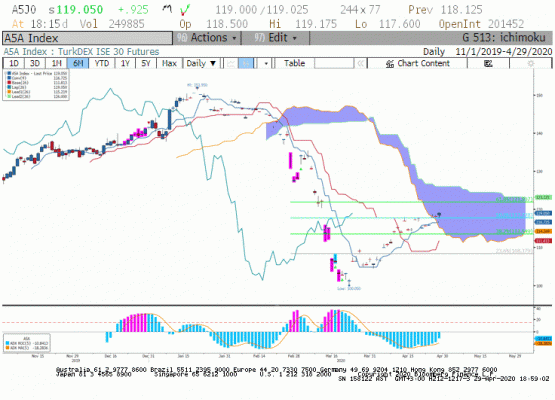Open the Daily periodicity dropdown
555x400 pixels.
(x=201, y=63)
